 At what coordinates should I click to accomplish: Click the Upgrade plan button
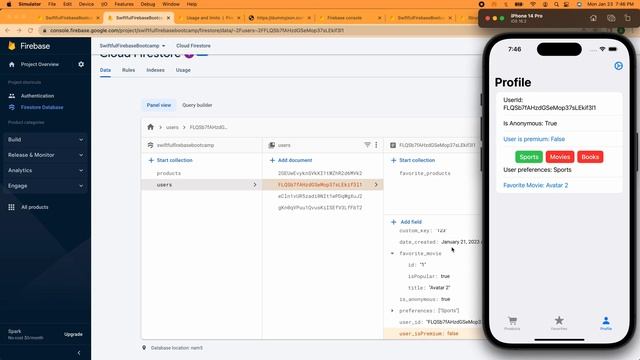[73, 334]
